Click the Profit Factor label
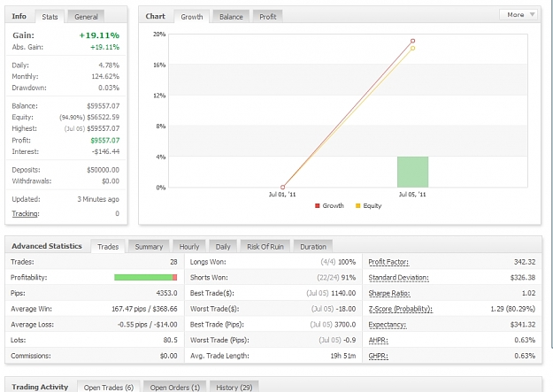The image size is (553, 392). tap(388, 262)
